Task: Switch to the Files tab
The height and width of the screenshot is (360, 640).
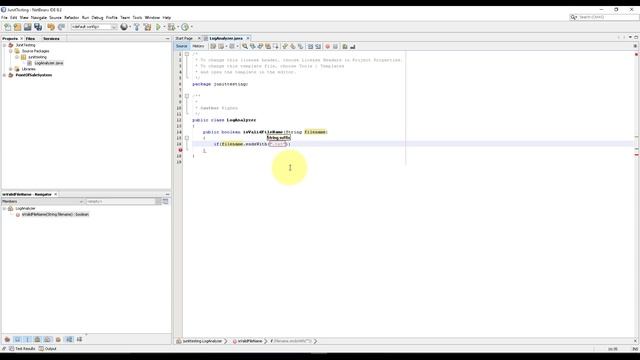Action: pyautogui.click(x=30, y=38)
